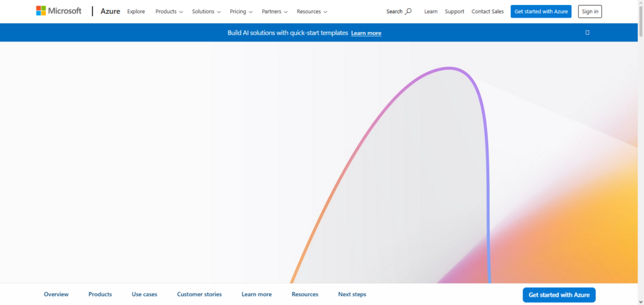Expand the Resources dropdown in the header
Image resolution: width=644 pixels, height=305 pixels.
(x=312, y=11)
